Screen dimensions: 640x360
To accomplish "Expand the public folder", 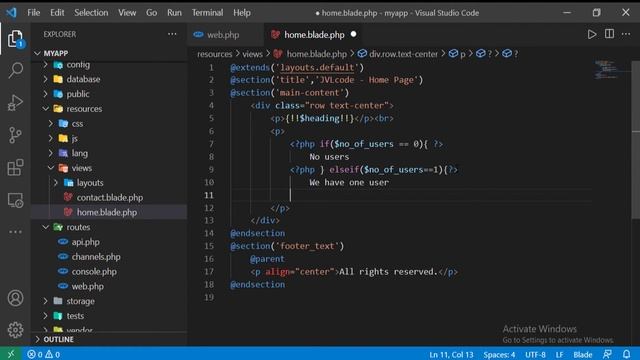I will point(78,94).
